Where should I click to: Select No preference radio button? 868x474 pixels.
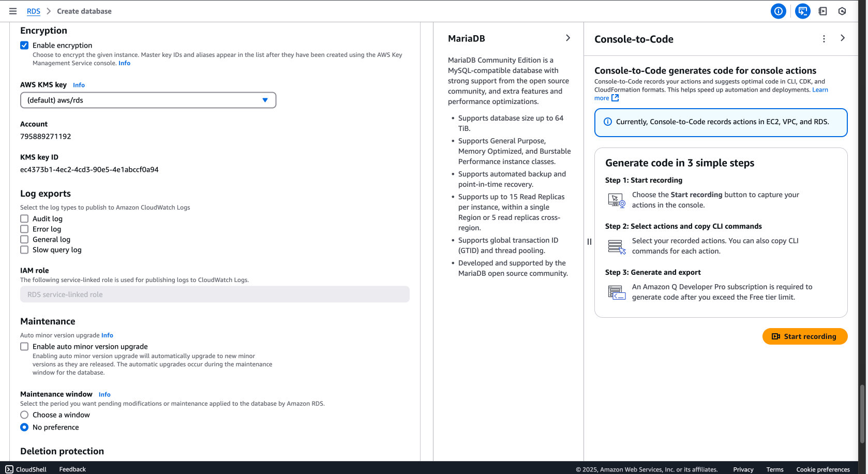click(24, 427)
